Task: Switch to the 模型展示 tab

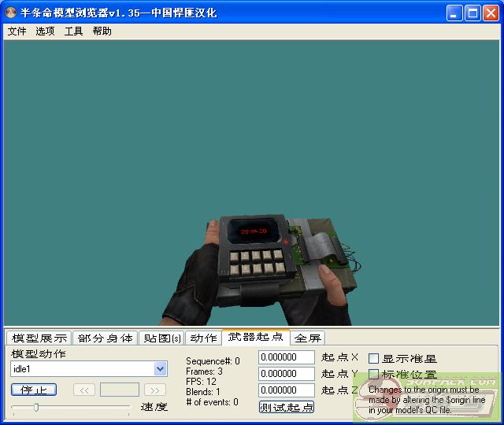Action: pyautogui.click(x=39, y=338)
